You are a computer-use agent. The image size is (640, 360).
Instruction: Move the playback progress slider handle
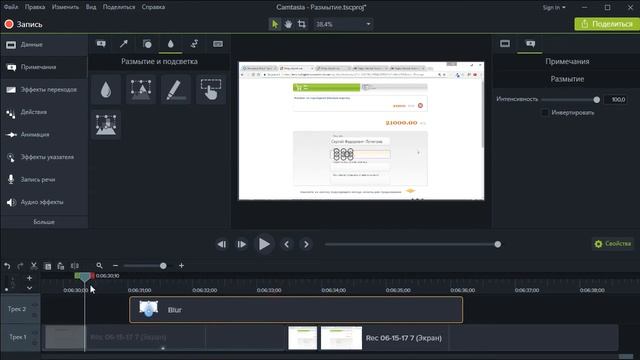click(x=498, y=244)
